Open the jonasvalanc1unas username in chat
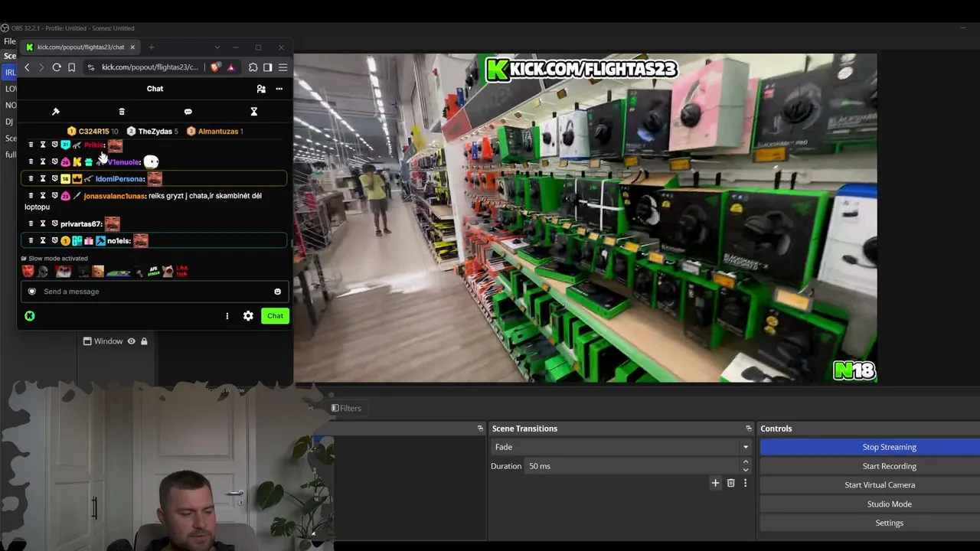The height and width of the screenshot is (551, 980). [114, 196]
